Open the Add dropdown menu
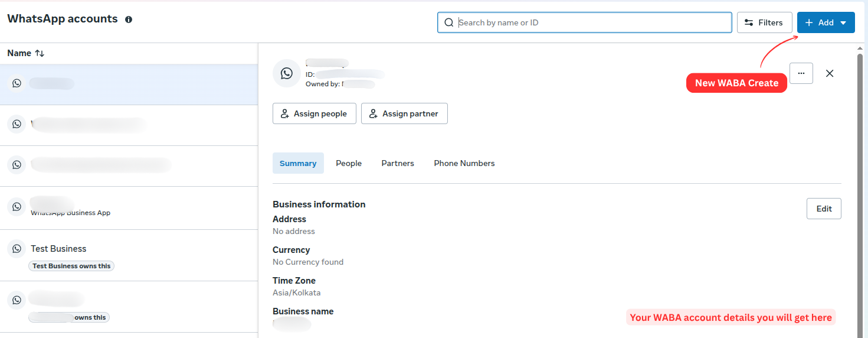 tap(826, 22)
